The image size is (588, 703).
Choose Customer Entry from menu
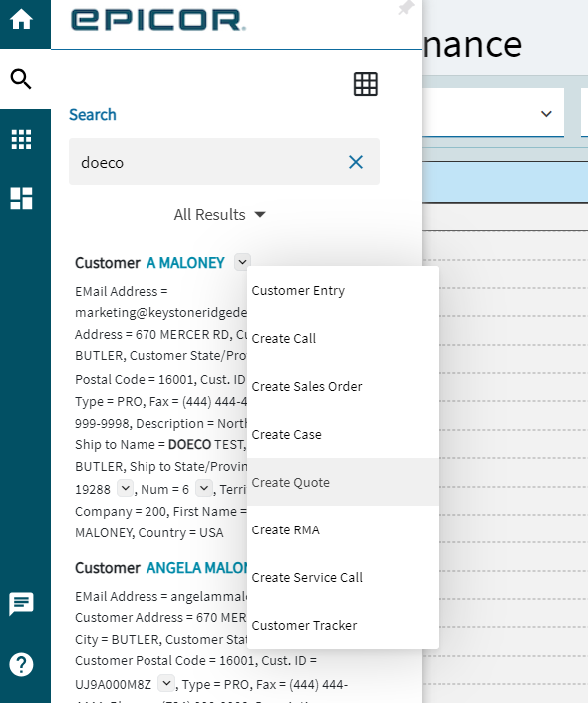(x=343, y=290)
